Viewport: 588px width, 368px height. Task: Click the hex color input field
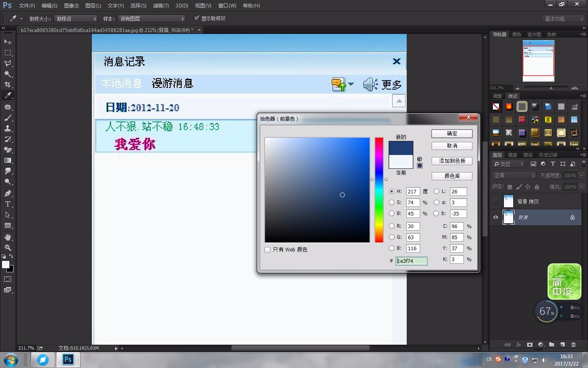pyautogui.click(x=412, y=261)
